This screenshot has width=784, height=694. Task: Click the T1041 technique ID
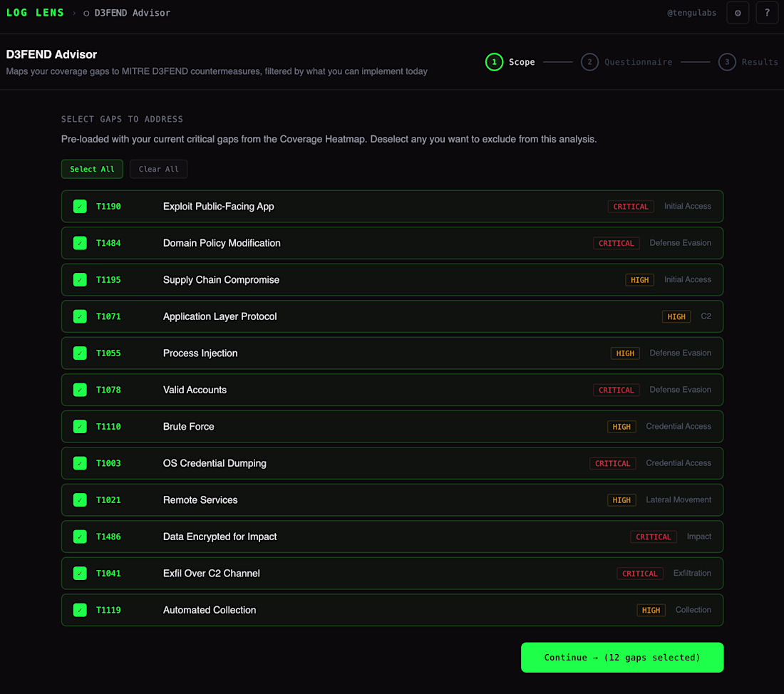click(108, 574)
